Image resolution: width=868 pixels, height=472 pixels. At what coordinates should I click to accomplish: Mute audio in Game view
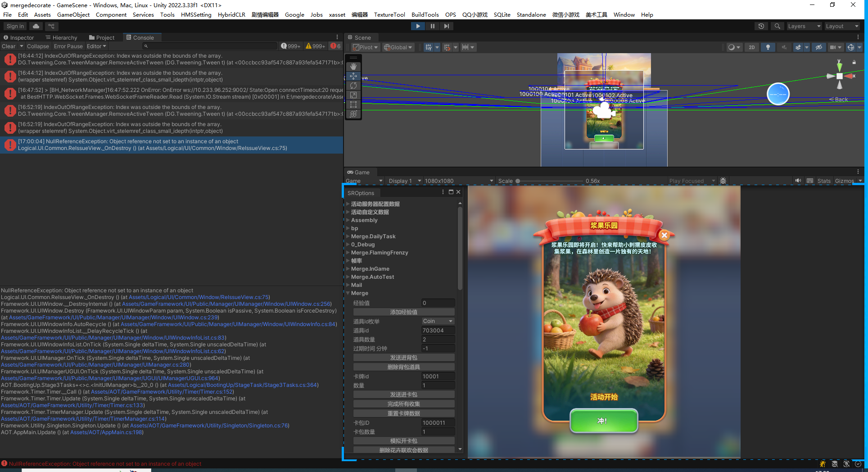[798, 181]
